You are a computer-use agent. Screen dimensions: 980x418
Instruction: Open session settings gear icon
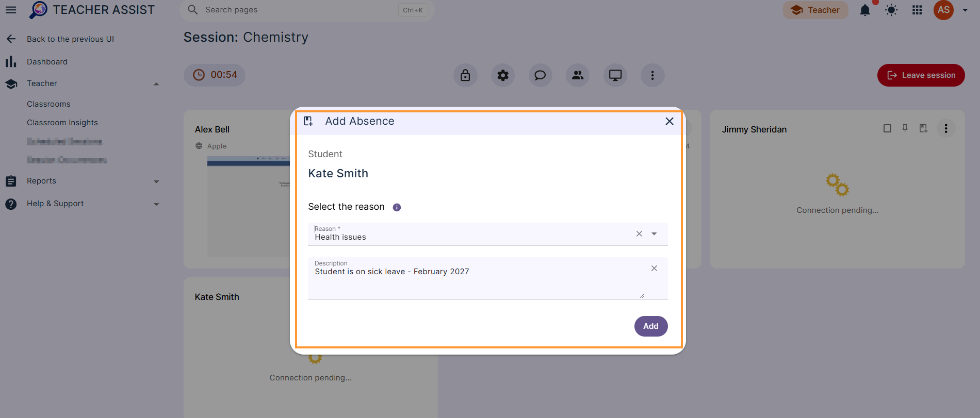tap(503, 75)
